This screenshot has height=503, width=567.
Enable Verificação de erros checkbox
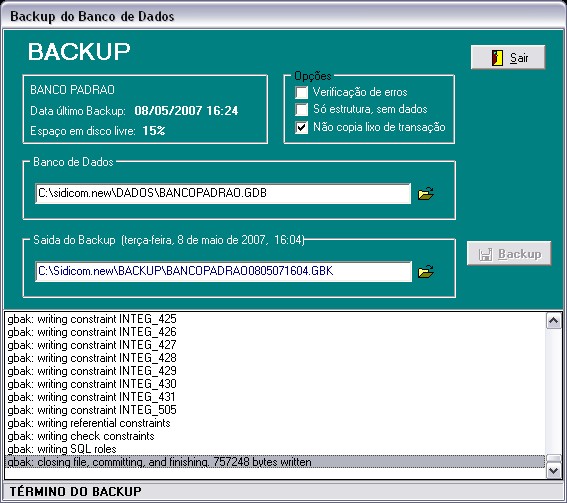click(x=301, y=92)
